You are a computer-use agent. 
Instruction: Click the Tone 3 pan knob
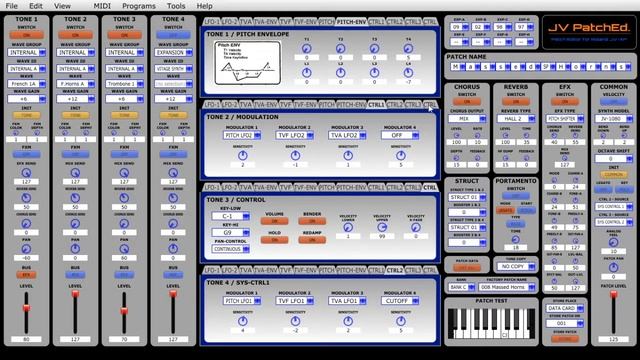click(124, 249)
